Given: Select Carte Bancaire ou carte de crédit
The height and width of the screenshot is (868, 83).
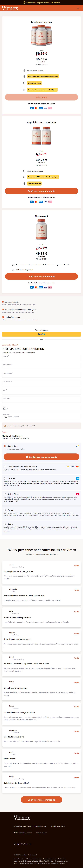Looking at the screenshot, I should tap(5, 467).
